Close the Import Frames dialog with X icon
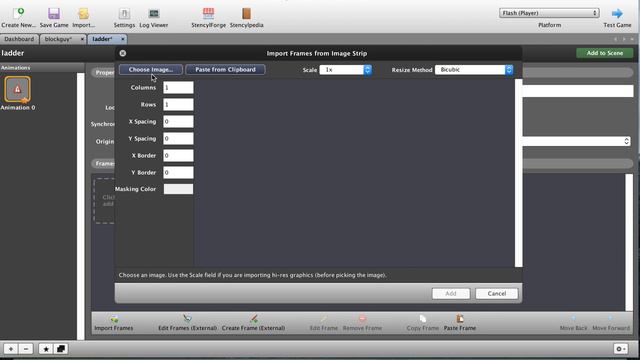Screen dimensions: 640x360 122,53
